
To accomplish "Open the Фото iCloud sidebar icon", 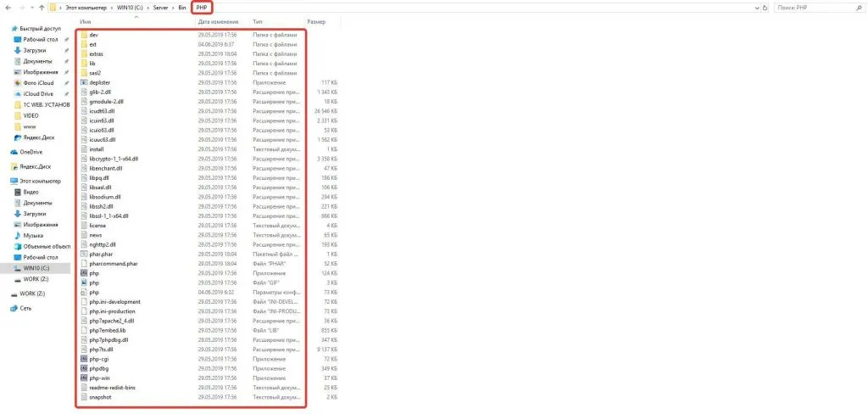I will coord(18,83).
